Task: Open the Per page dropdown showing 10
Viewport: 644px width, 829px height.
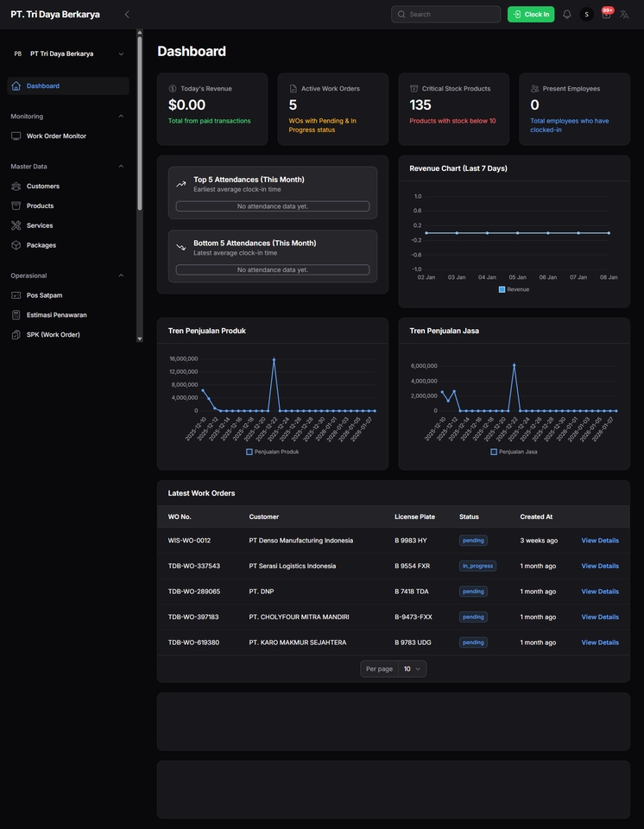Action: (x=412, y=668)
